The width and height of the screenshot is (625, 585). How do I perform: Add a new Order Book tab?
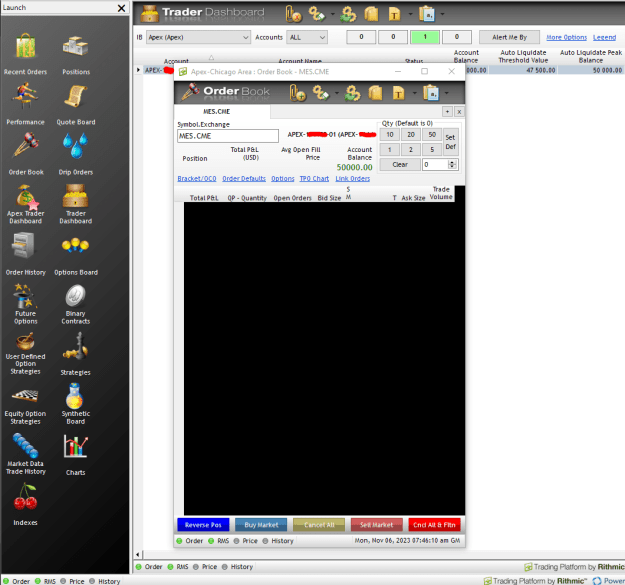(447, 112)
